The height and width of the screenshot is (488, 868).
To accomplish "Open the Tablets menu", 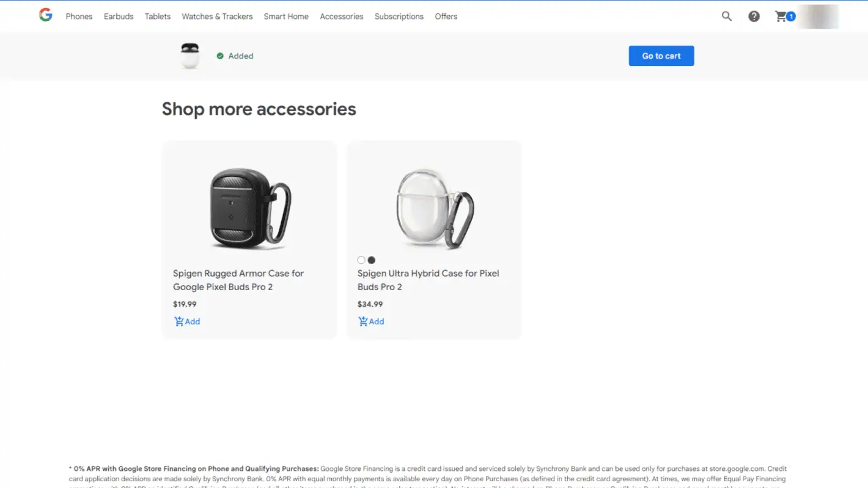I will click(x=157, y=16).
